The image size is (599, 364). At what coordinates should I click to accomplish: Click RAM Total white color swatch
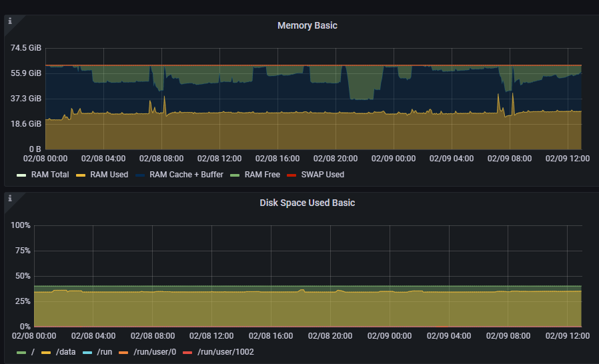pyautogui.click(x=21, y=175)
